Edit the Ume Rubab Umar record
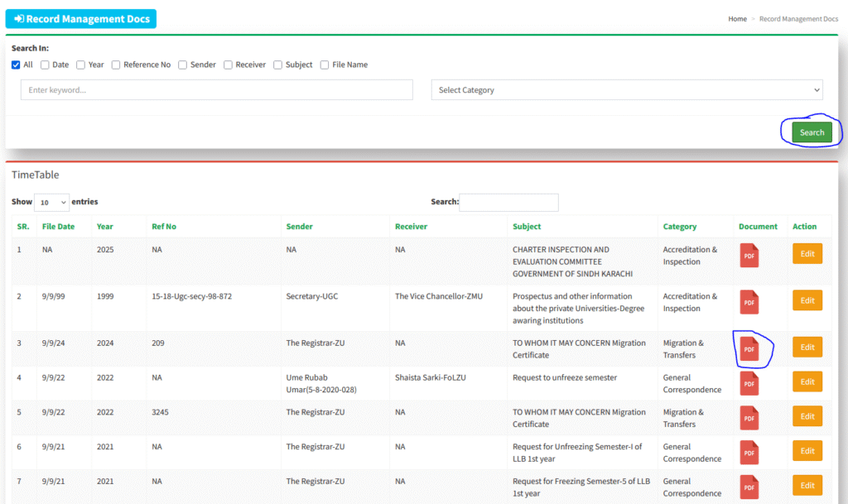The height and width of the screenshot is (504, 848). pos(807,382)
